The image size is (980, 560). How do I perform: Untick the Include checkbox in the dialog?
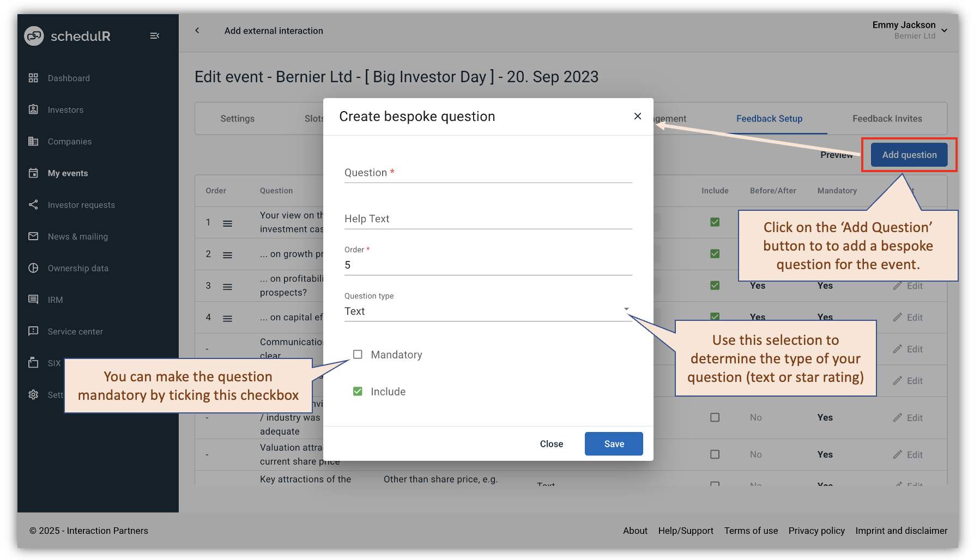point(358,391)
